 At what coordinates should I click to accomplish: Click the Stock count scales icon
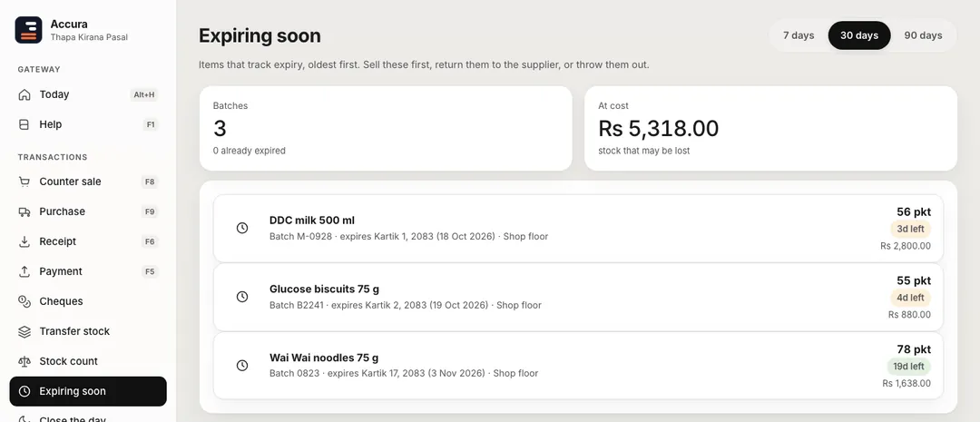coord(24,361)
